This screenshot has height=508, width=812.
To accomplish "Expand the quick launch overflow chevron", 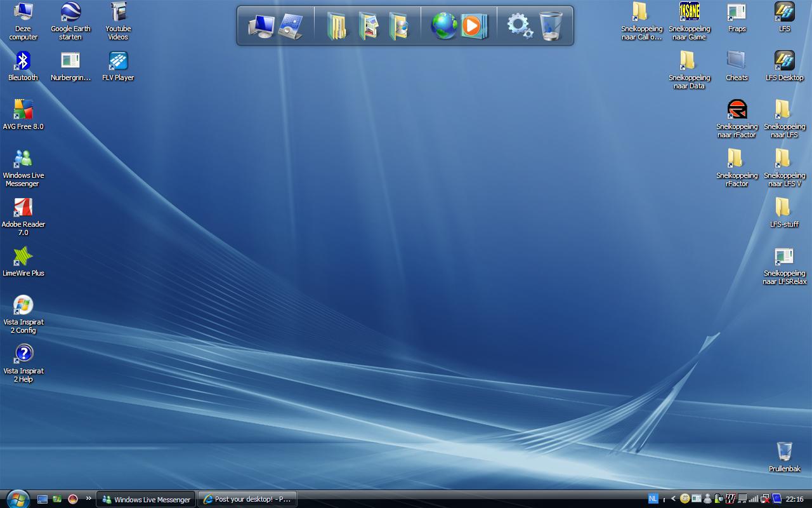I will point(88,499).
